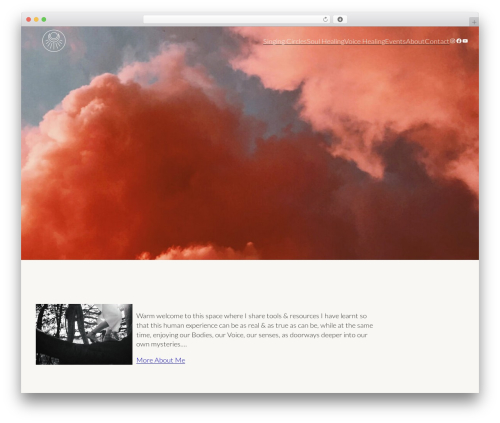Click the 'Warm welcome to this space' paragraph
This screenshot has width=500, height=423.
[255, 330]
